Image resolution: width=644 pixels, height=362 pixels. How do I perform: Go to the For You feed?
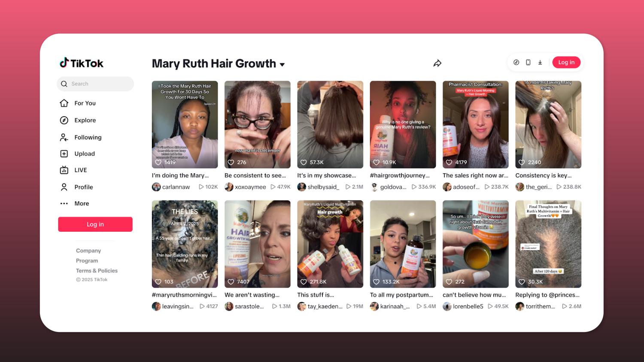85,103
